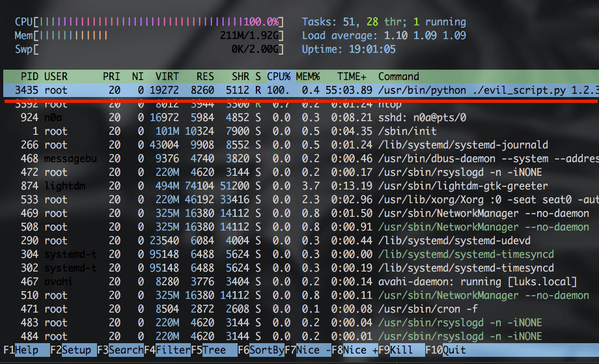Select the /usr/sbin/cron -f process row

click(x=301, y=309)
